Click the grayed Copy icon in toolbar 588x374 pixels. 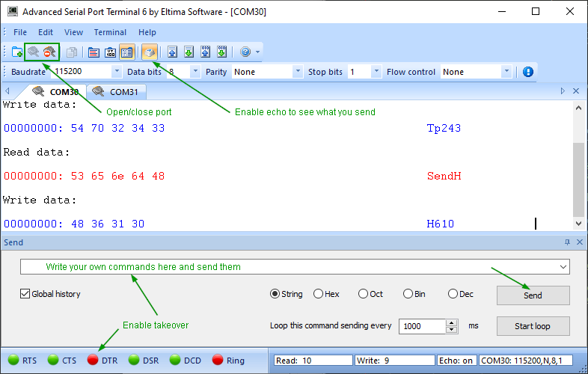point(72,52)
